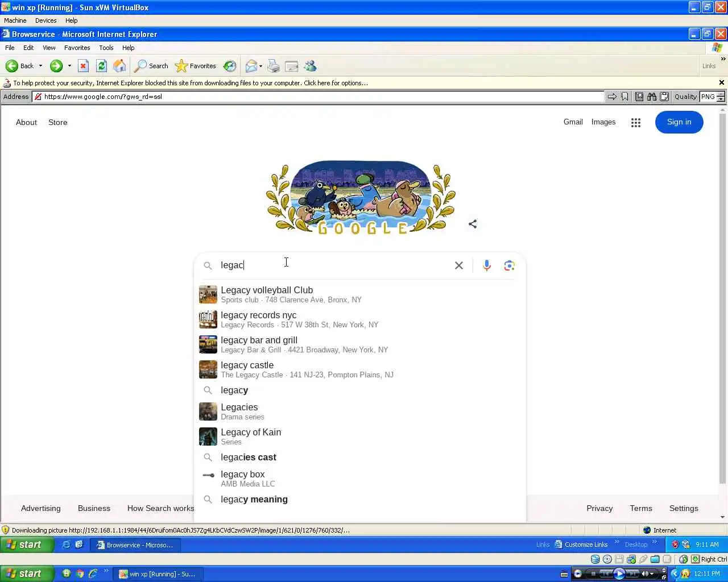Screen dimensions: 728x582
Task: Click the blue Sign in button
Action: pyautogui.click(x=679, y=122)
